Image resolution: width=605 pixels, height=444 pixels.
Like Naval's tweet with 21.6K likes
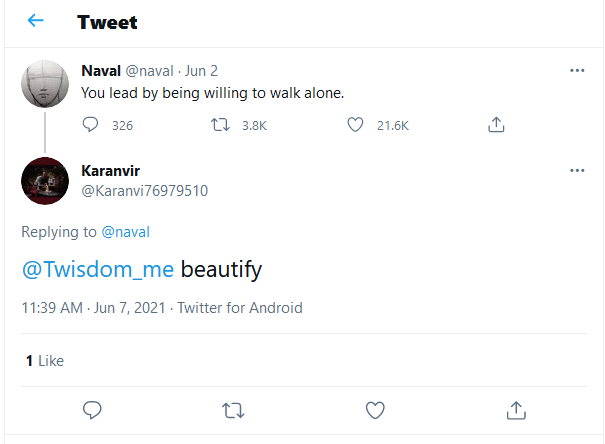(355, 126)
